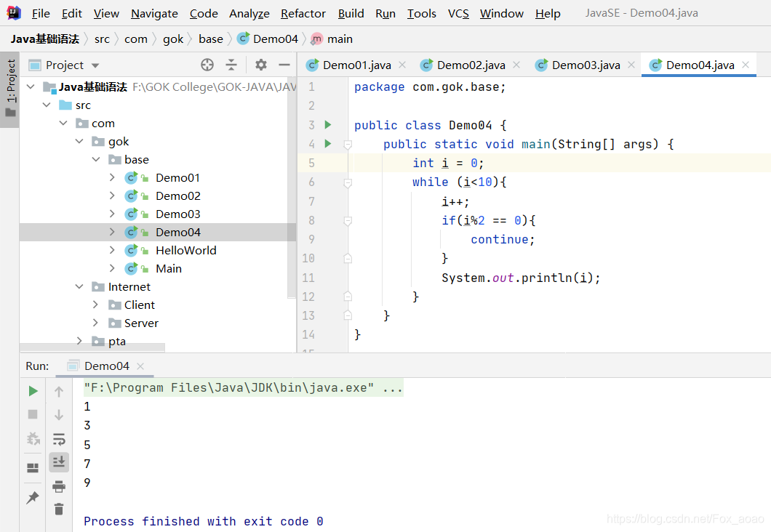This screenshot has height=532, width=771.
Task: Open the Tools menu
Action: [421, 13]
